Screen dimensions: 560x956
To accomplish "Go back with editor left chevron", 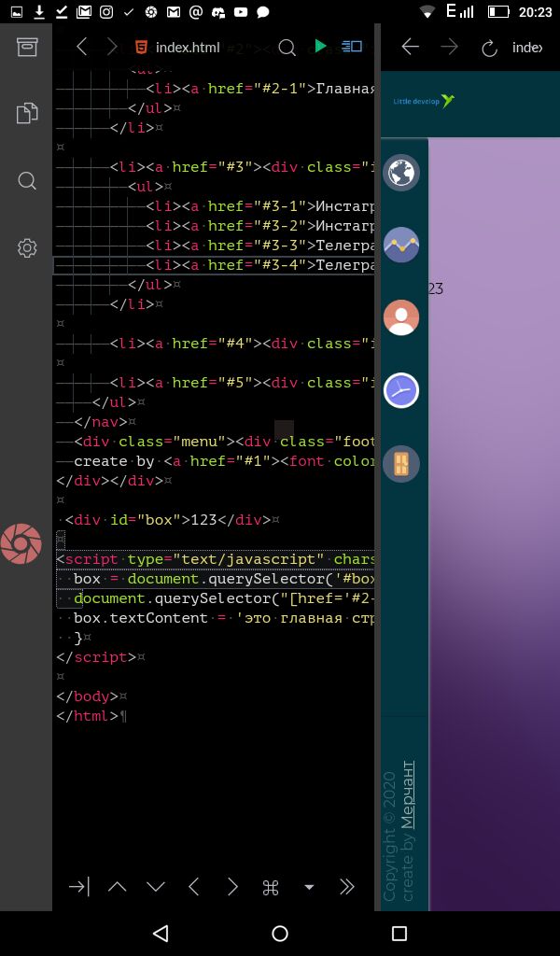I will [x=81, y=47].
